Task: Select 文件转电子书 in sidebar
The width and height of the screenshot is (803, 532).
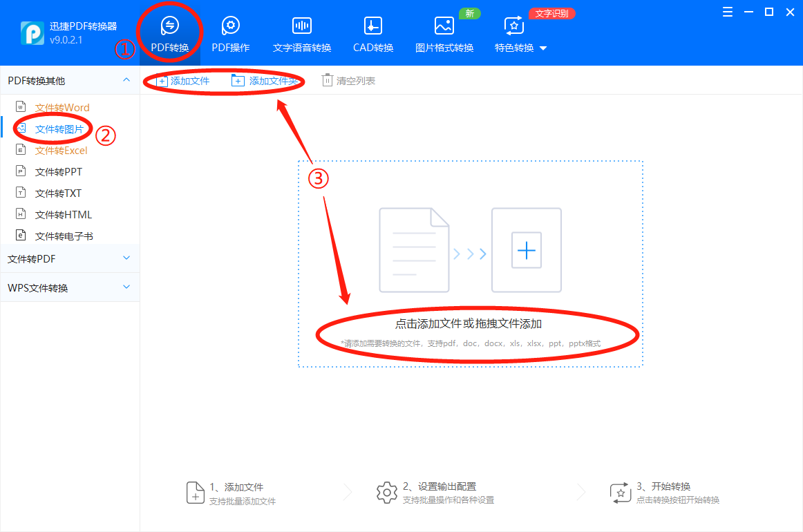Action: pyautogui.click(x=64, y=236)
